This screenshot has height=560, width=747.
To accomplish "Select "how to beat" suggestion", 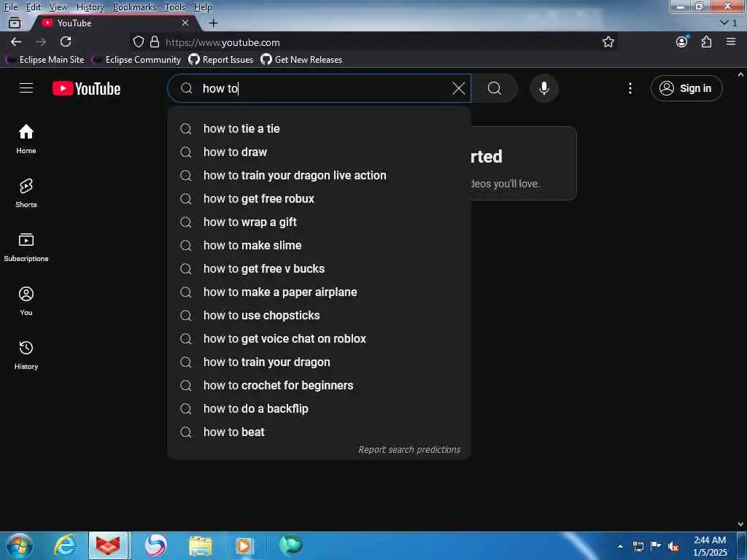I will pyautogui.click(x=320, y=432).
